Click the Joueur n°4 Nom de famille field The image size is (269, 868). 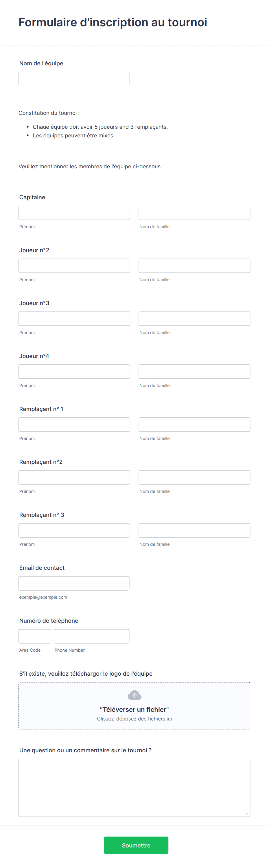194,371
